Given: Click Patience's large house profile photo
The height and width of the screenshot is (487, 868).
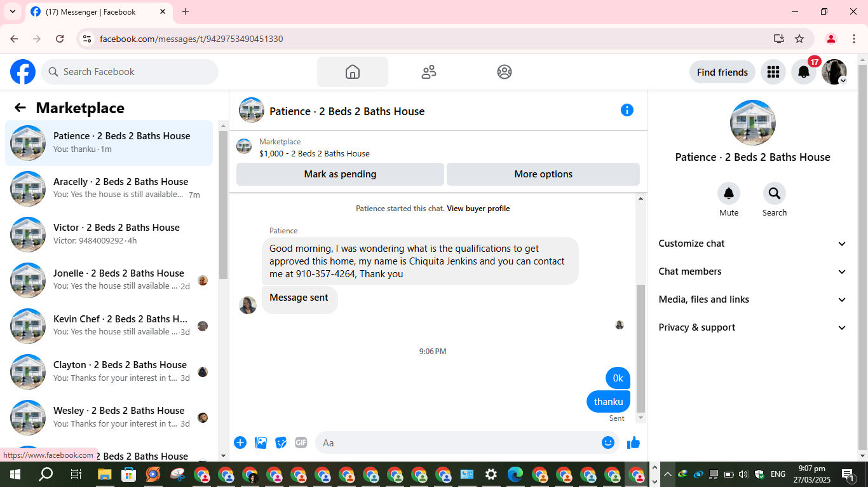Looking at the screenshot, I should 753,123.
